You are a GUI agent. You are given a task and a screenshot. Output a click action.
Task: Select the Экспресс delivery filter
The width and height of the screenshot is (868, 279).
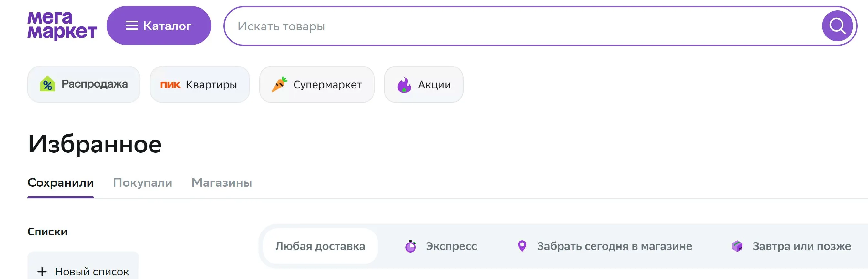click(441, 246)
